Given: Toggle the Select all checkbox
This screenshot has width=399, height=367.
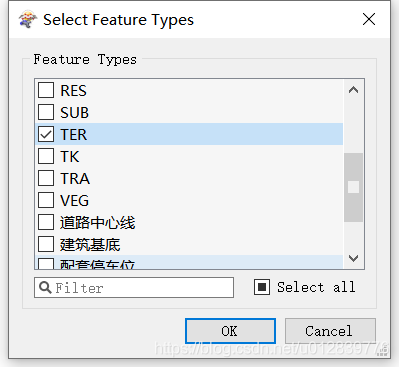Looking at the screenshot, I should (x=262, y=287).
